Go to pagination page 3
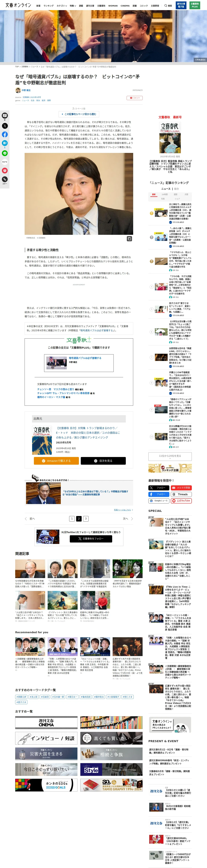 pyautogui.click(x=86, y=519)
